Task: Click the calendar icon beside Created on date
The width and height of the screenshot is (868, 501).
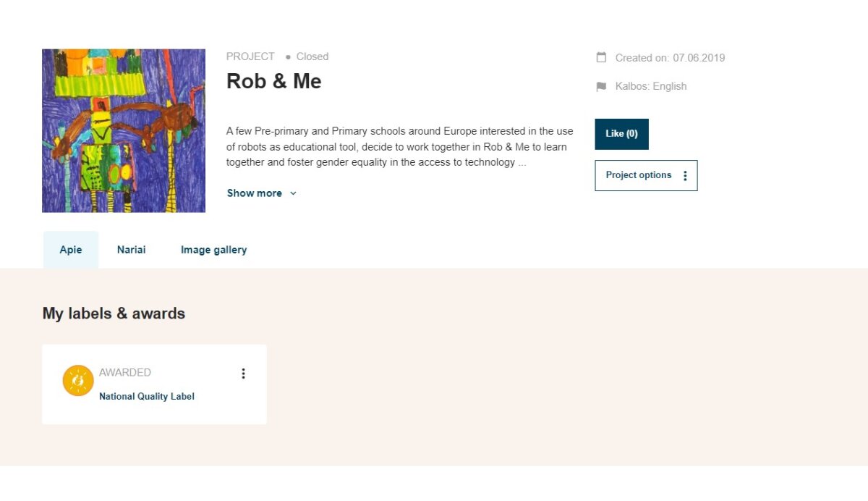Action: (x=601, y=57)
